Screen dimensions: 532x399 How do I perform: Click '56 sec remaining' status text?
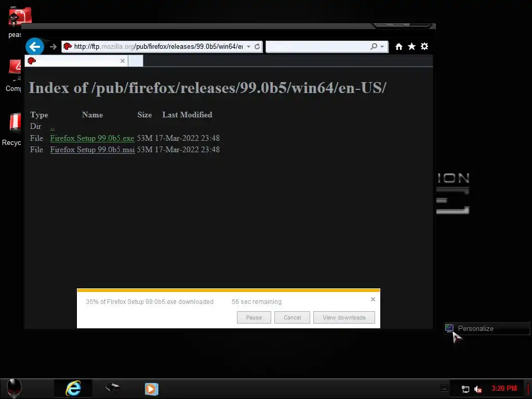(x=257, y=302)
